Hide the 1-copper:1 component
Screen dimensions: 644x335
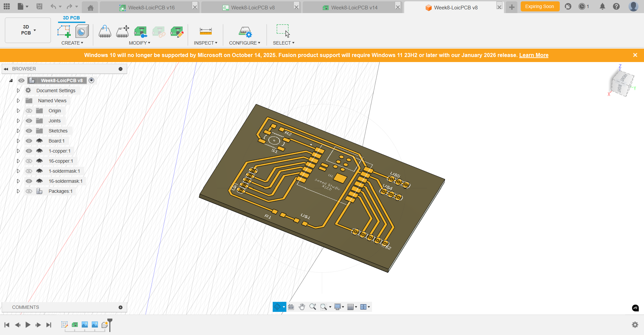click(29, 151)
